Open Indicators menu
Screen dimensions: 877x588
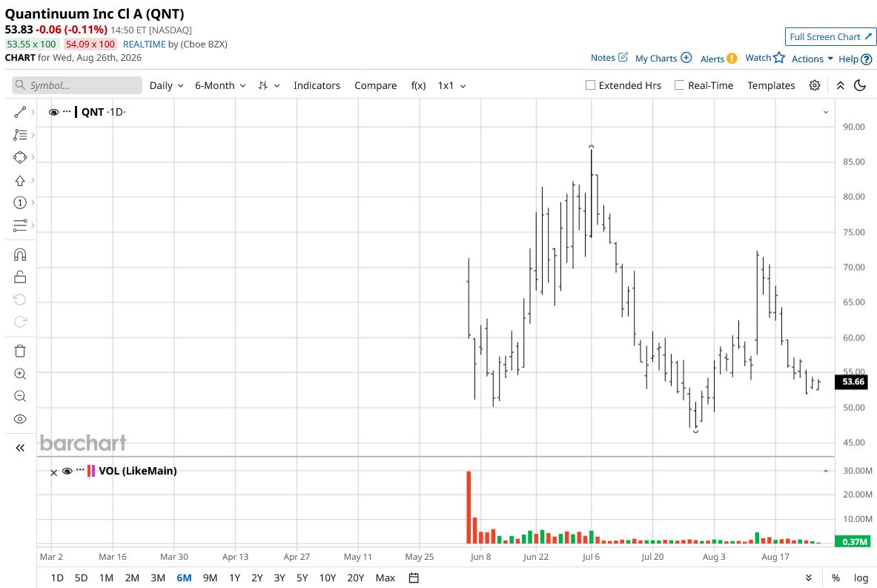point(317,85)
